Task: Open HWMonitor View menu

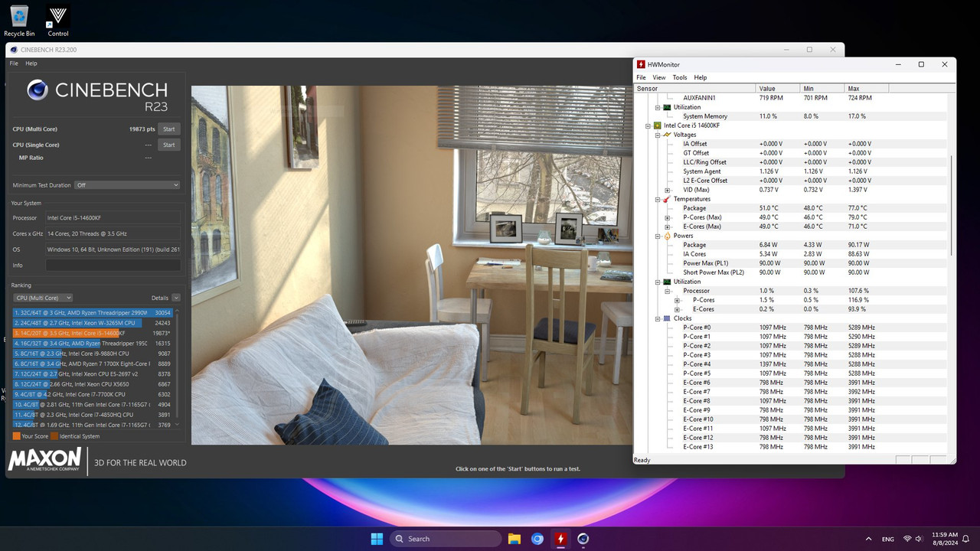Action: (x=658, y=77)
